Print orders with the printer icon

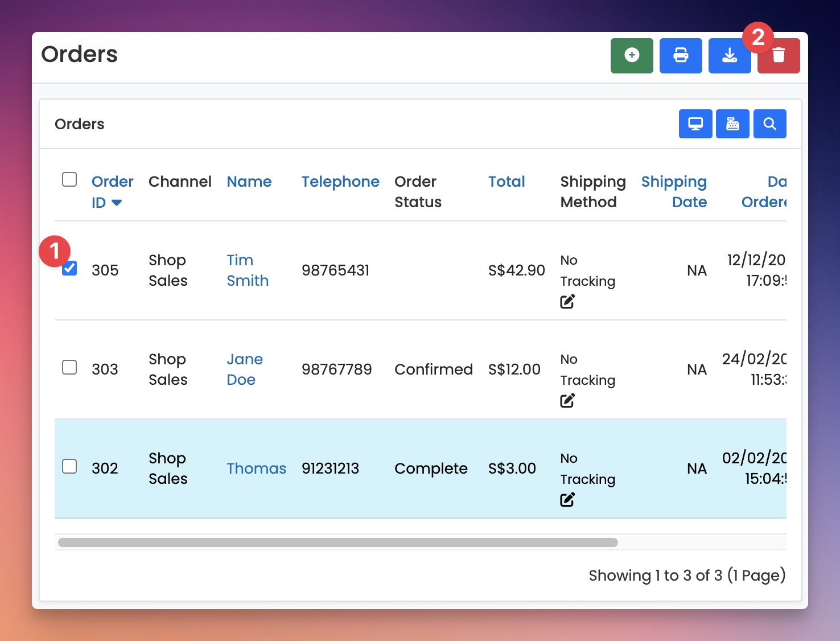tap(681, 56)
